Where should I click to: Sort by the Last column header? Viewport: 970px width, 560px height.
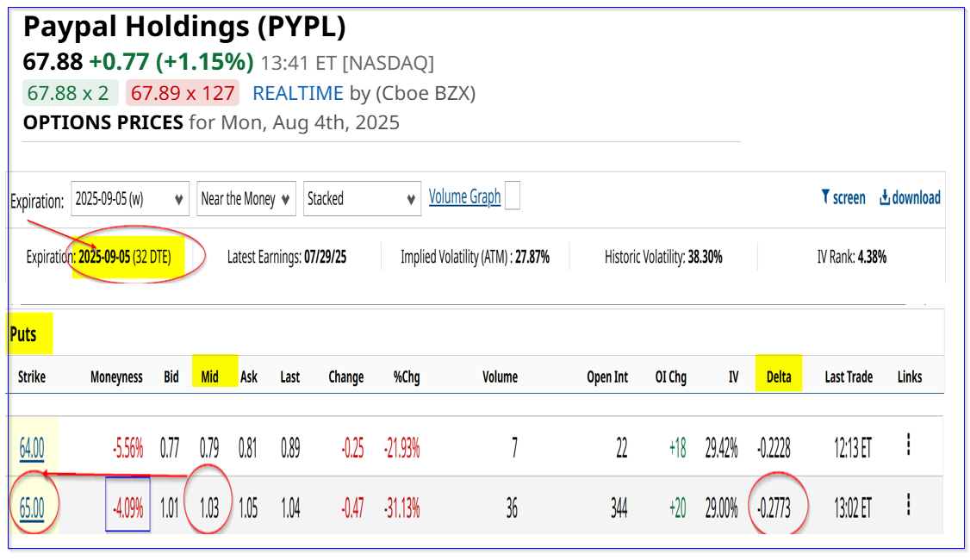tap(289, 376)
